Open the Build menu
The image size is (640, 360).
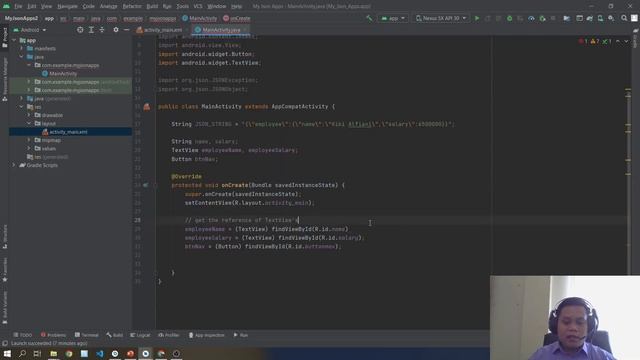(x=152, y=6)
